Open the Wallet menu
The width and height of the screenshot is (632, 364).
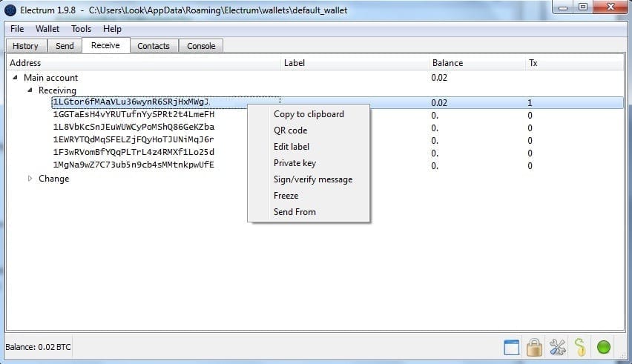pyautogui.click(x=47, y=29)
